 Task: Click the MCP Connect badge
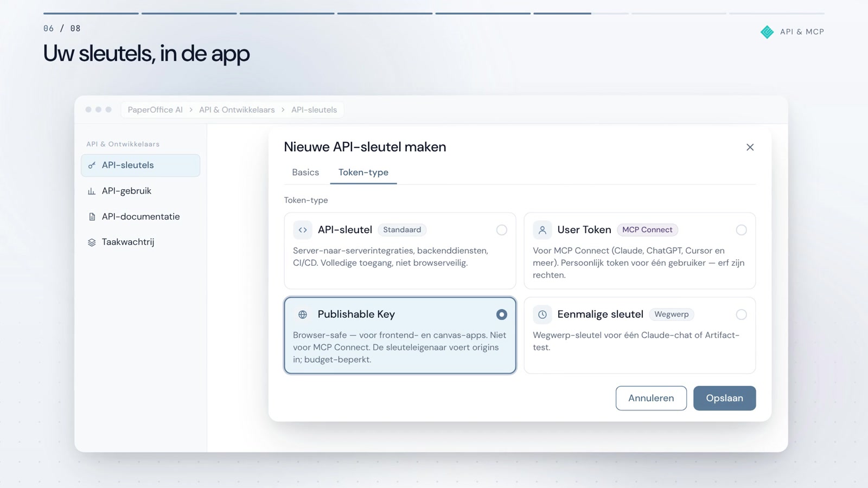[x=647, y=230]
